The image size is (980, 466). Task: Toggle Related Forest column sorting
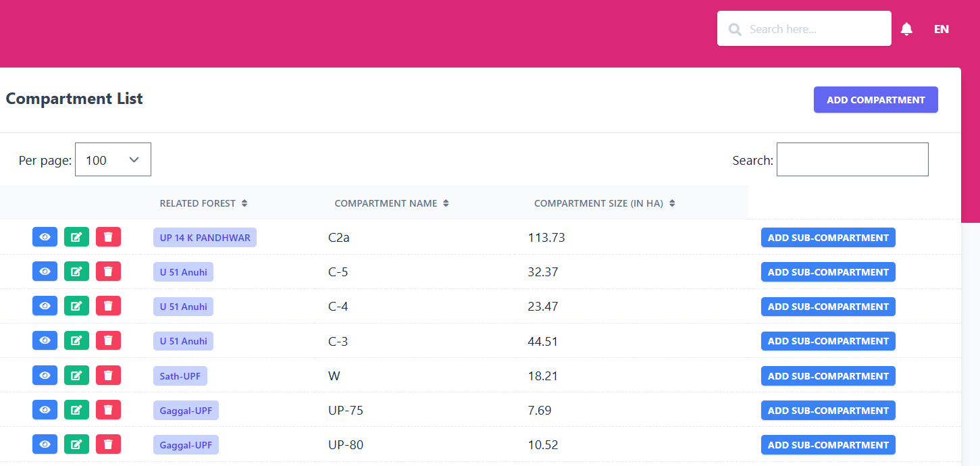pyautogui.click(x=203, y=203)
